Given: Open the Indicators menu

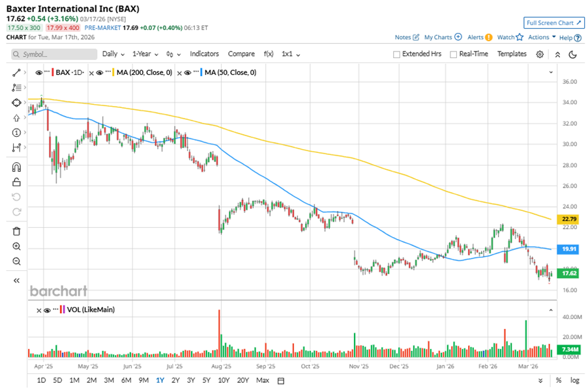Looking at the screenshot, I should point(205,54).
